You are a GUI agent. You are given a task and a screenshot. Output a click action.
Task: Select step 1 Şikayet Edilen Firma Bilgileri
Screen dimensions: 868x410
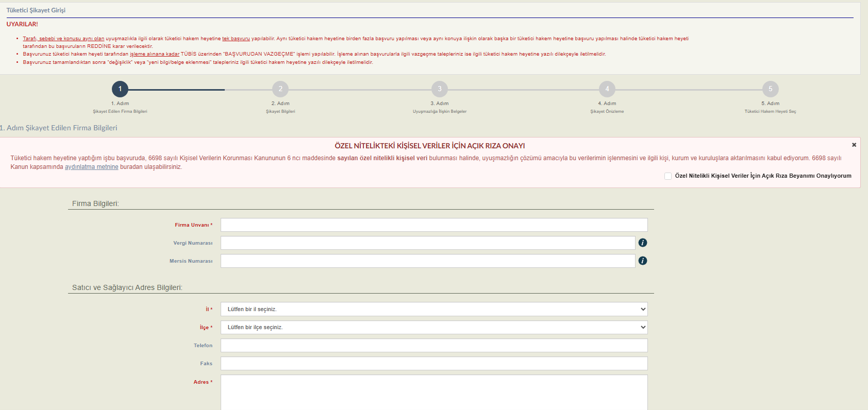pos(120,89)
